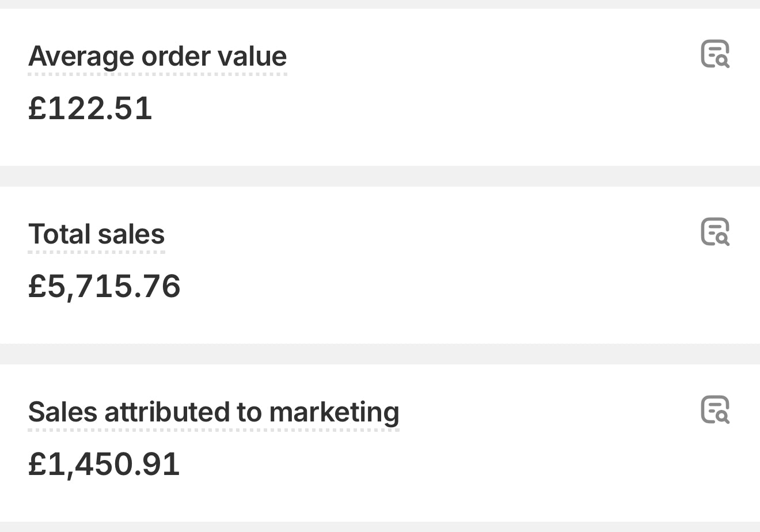Click the blank space right of £5,715.76
Screen dimensions: 760x532
pos(403,287)
